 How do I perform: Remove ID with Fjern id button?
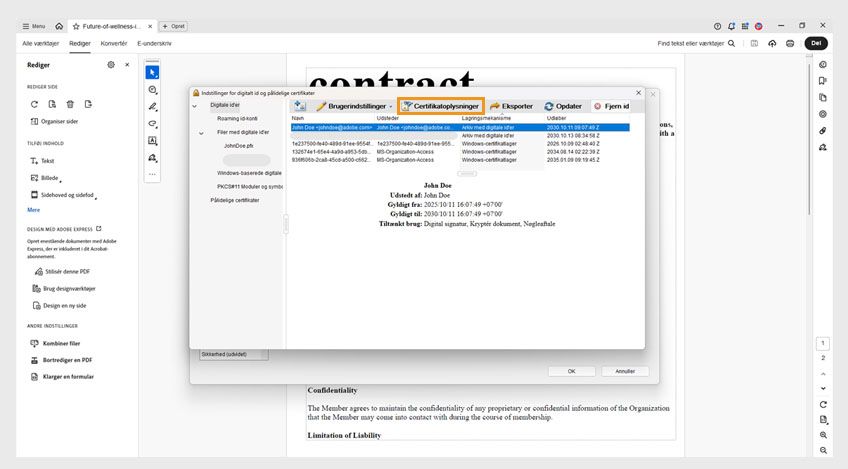point(612,106)
